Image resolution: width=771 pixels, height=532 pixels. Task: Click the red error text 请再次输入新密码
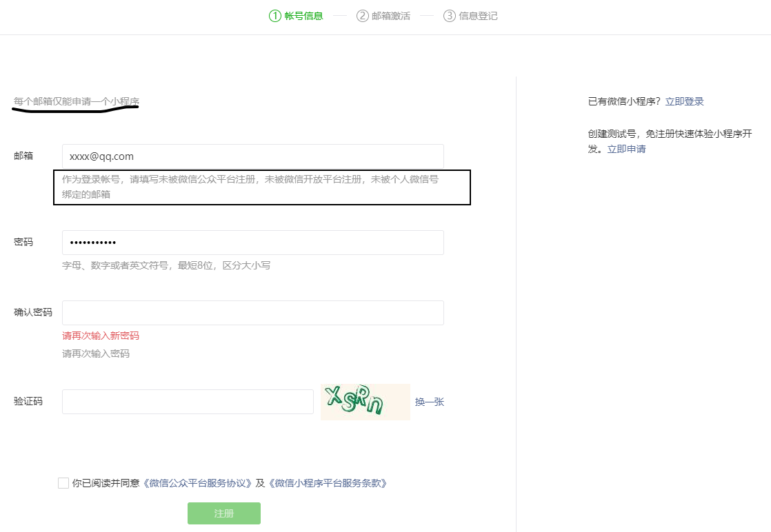click(100, 336)
